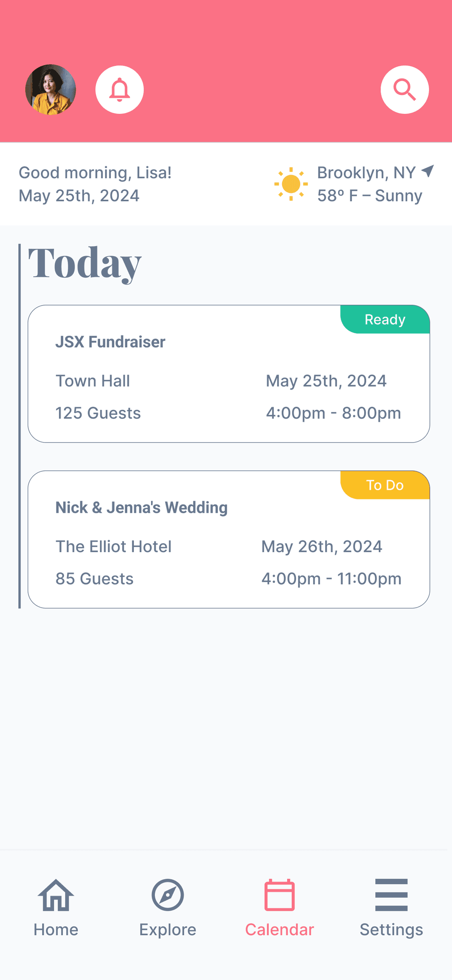Open Nick & Jenna's Wedding title
Image resolution: width=452 pixels, height=980 pixels.
pos(141,508)
